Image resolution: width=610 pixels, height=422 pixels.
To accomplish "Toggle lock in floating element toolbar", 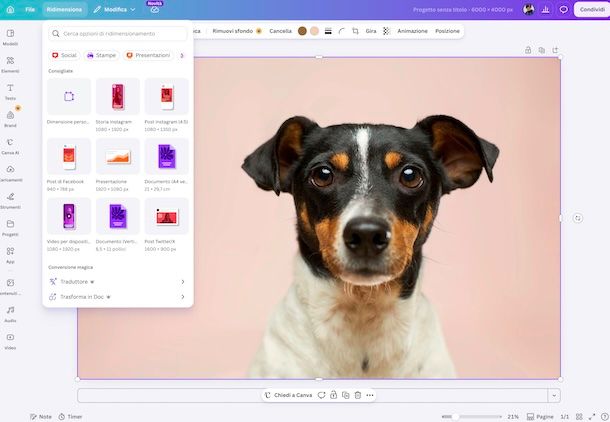I will pos(333,395).
